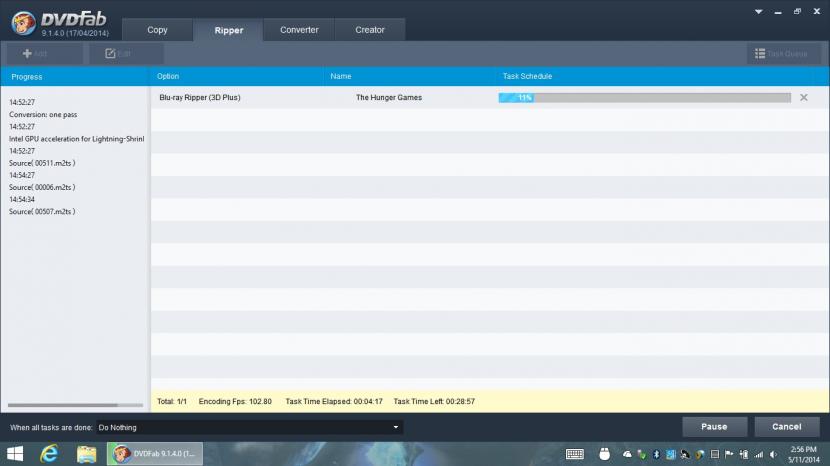Click the Encoding Fps 102.80 status
The height and width of the screenshot is (466, 830).
pos(235,401)
